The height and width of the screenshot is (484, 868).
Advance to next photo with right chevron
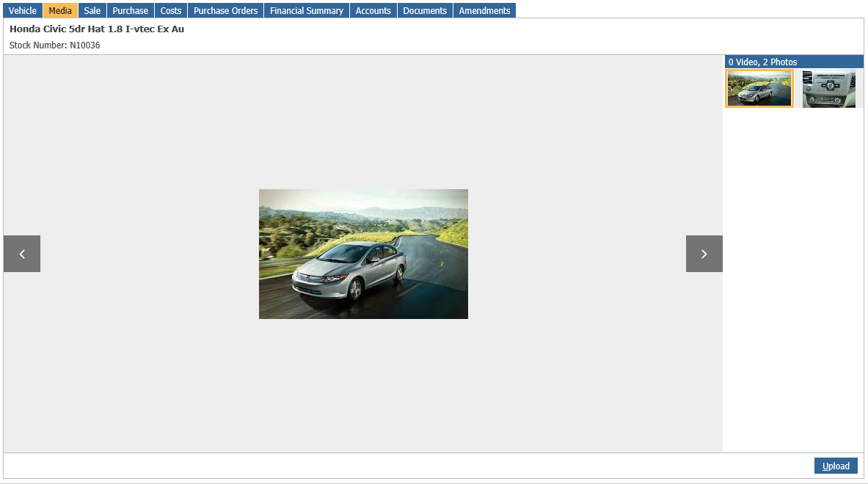pyautogui.click(x=704, y=254)
